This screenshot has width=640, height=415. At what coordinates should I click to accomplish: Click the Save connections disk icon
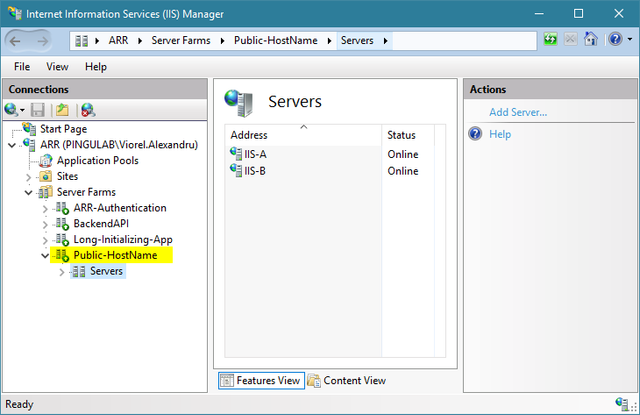point(38,110)
